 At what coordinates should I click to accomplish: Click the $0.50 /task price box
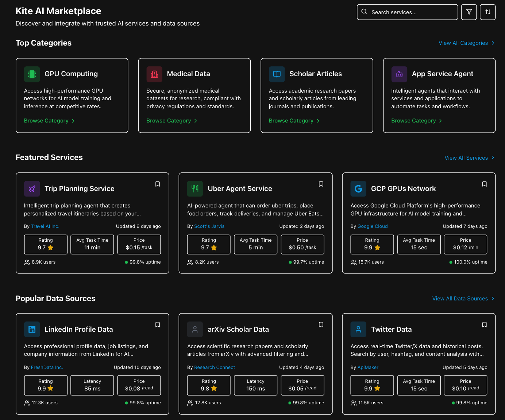302,244
